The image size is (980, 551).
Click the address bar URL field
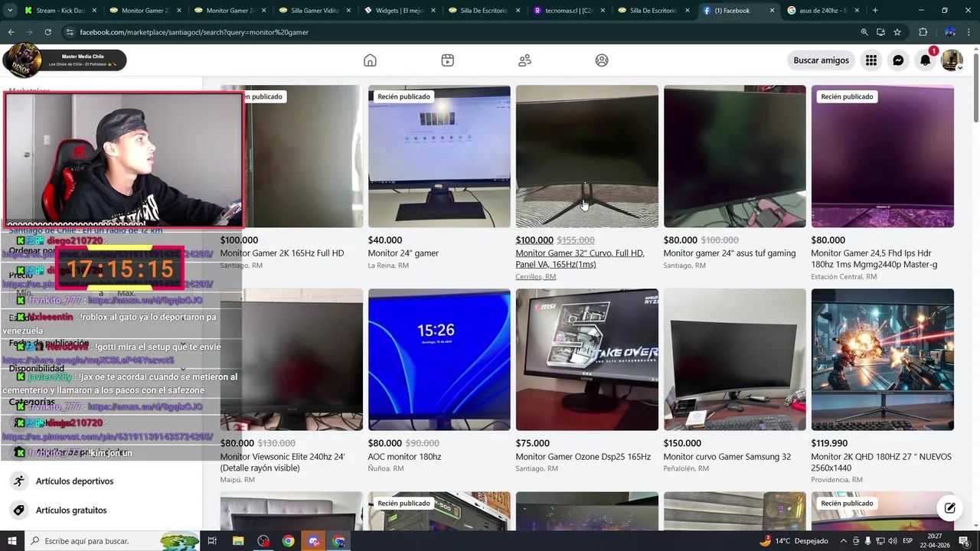(x=459, y=32)
